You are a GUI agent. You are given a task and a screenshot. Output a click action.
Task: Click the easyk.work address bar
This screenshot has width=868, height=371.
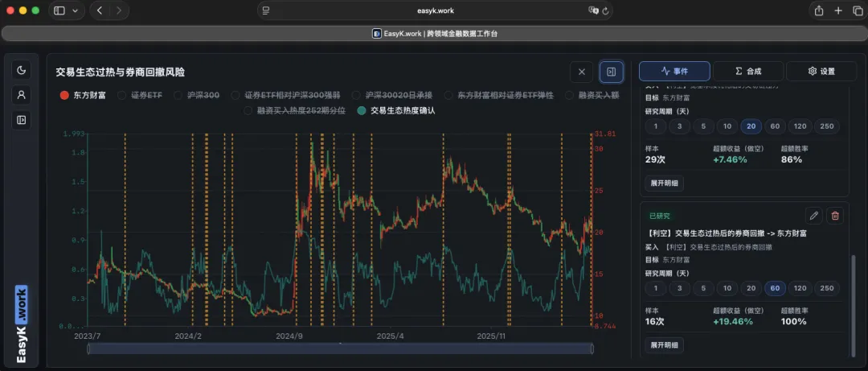(435, 10)
